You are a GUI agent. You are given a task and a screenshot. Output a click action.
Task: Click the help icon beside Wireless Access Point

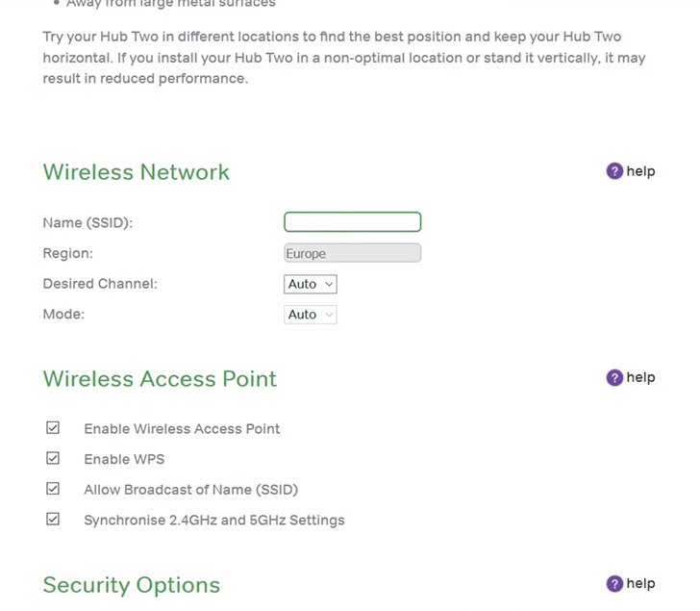(614, 377)
